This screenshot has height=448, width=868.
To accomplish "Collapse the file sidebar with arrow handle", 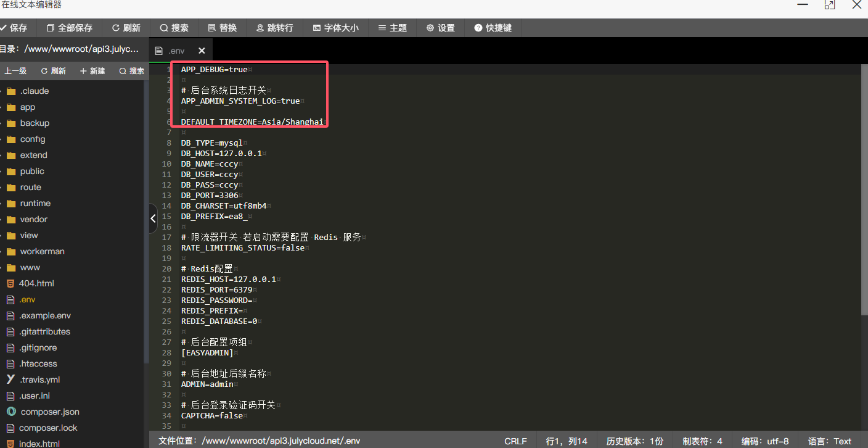I will coord(154,218).
